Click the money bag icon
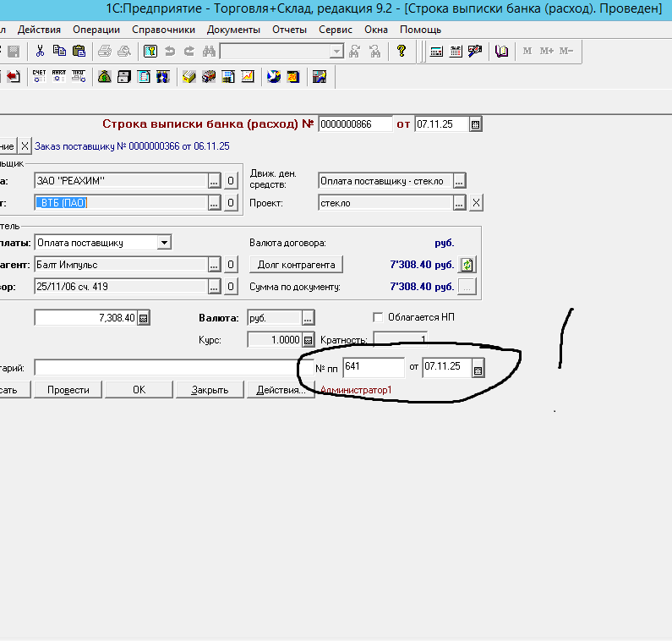 point(105,77)
